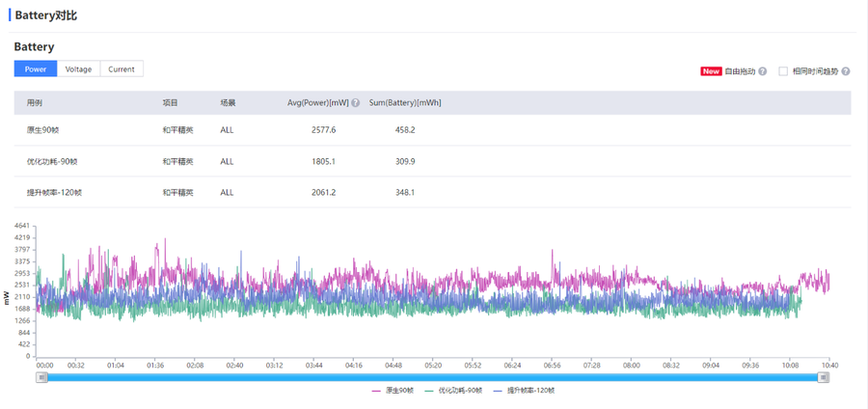
Task: Click the 自由拖动 label
Action: pos(740,71)
